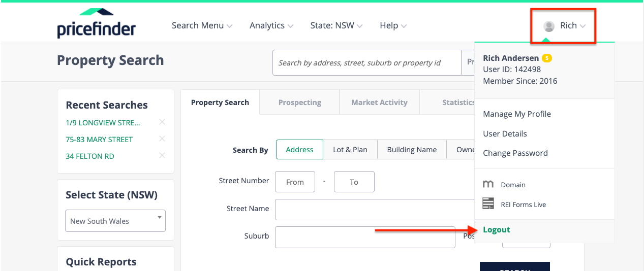Switch to the Market Activity tab
Image resolution: width=644 pixels, height=271 pixels.
tap(379, 103)
